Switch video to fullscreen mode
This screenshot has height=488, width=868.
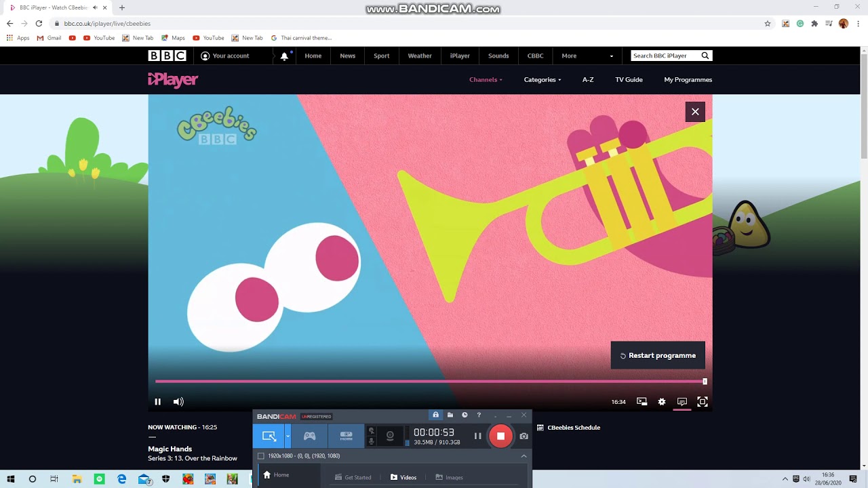point(703,402)
